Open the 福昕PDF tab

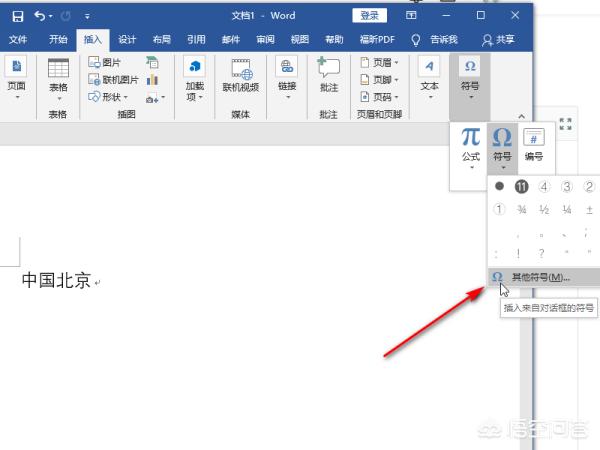tap(377, 39)
